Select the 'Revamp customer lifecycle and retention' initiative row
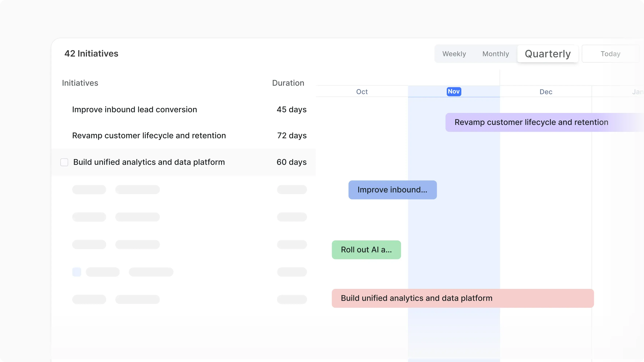The image size is (644, 362). tap(149, 135)
